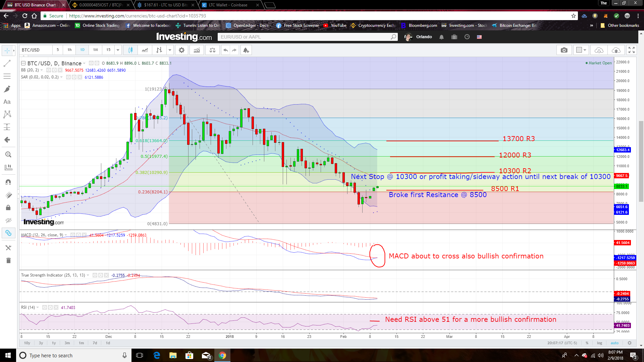Click the Indicators chart icon

click(x=197, y=50)
